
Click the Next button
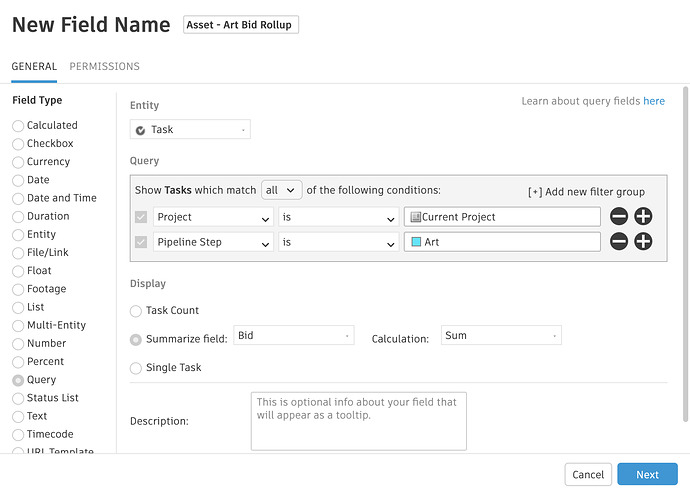tap(647, 475)
